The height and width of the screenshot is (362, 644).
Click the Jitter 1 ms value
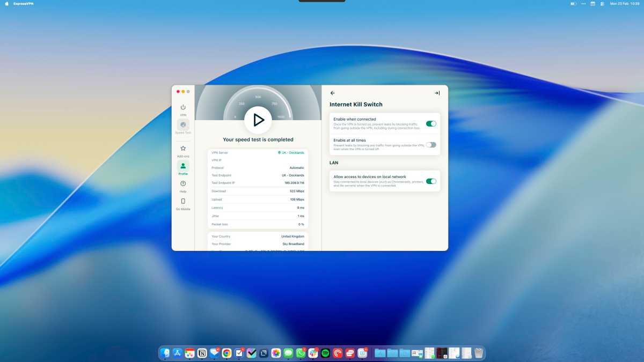tap(301, 216)
